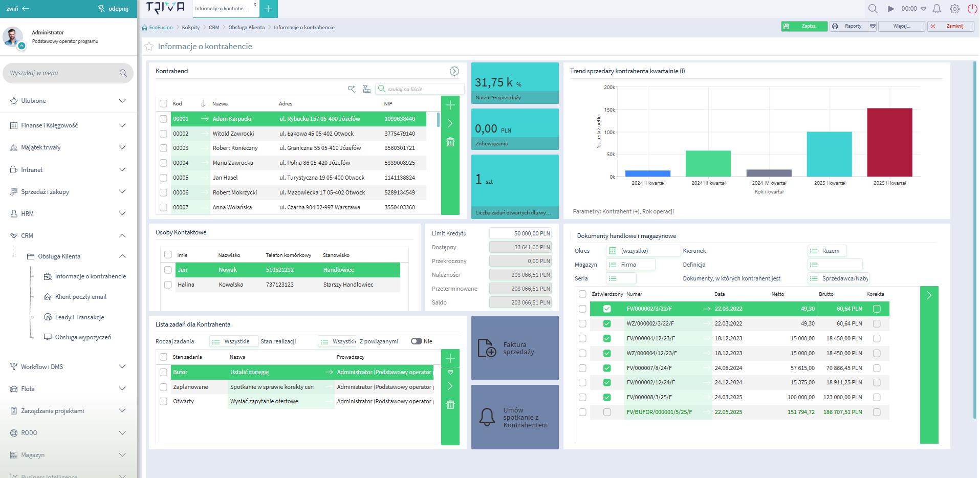The height and width of the screenshot is (478, 980).
Task: Click the Zapisz button
Action: coord(804,26)
